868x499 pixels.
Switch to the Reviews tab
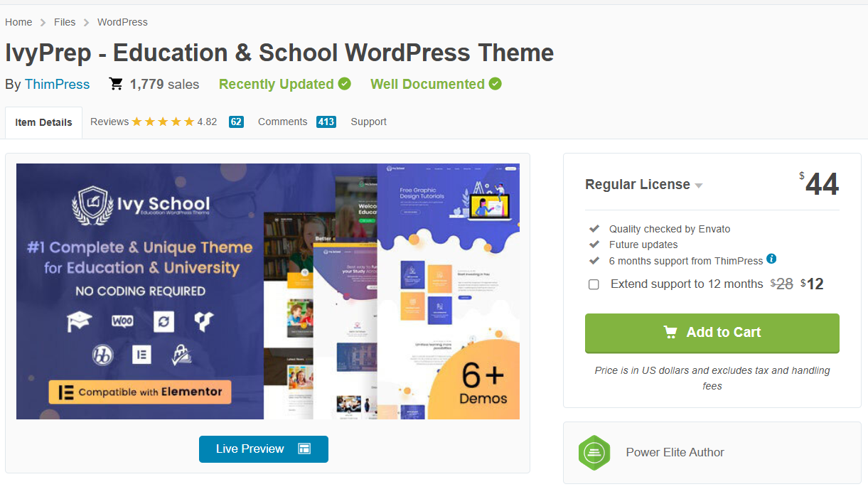tap(109, 122)
